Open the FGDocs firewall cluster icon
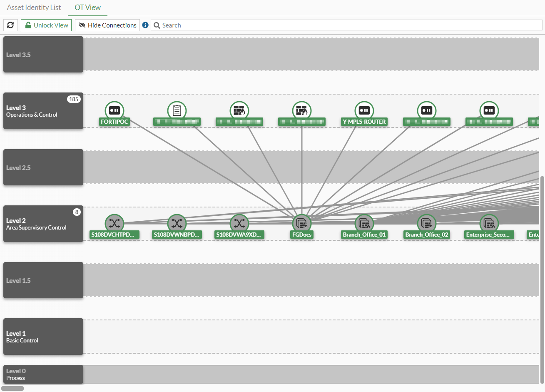Viewport: 545px width, 392px height. [302, 223]
